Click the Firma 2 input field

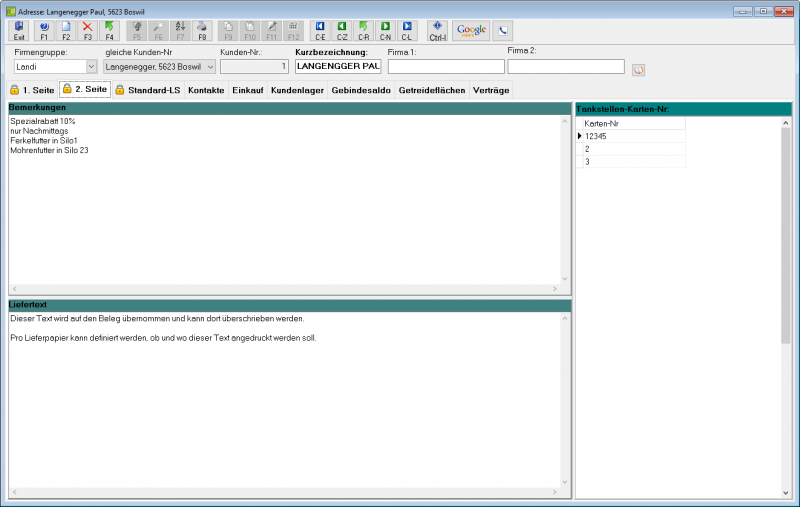566,66
